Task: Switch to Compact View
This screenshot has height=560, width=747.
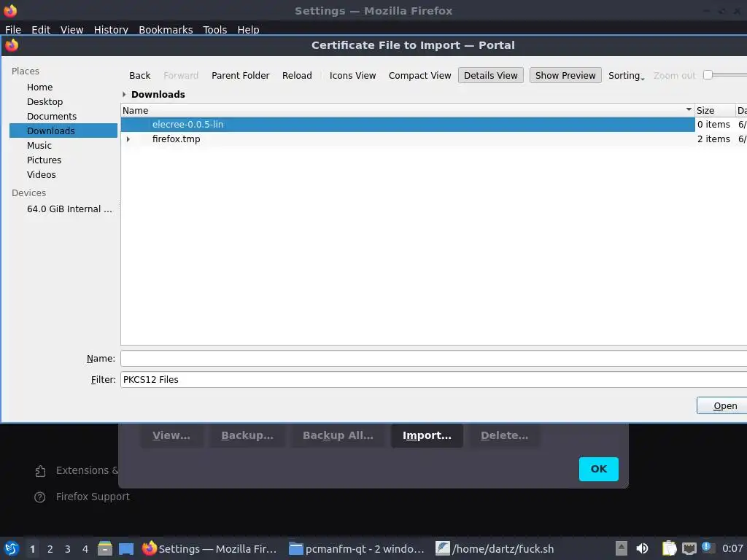Action: (x=419, y=75)
